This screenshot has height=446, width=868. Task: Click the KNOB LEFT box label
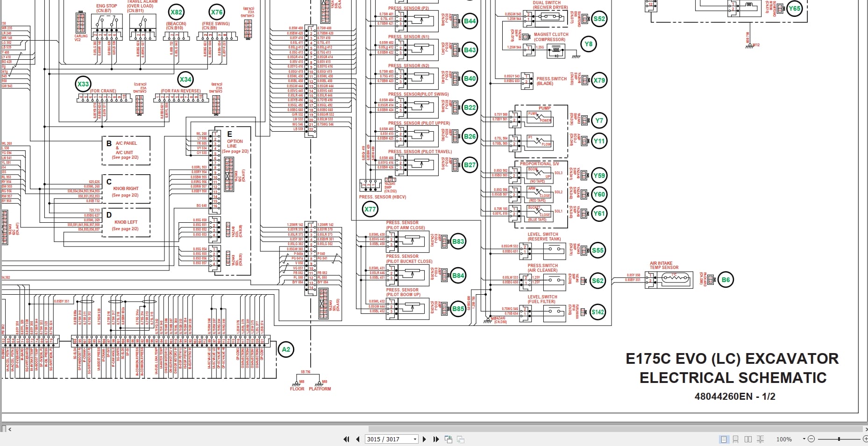(x=126, y=222)
